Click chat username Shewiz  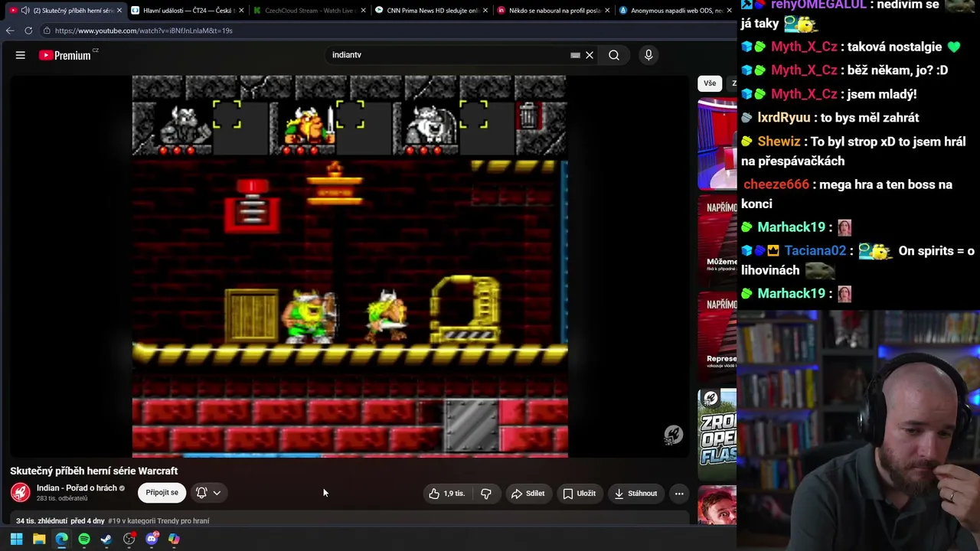click(x=779, y=142)
